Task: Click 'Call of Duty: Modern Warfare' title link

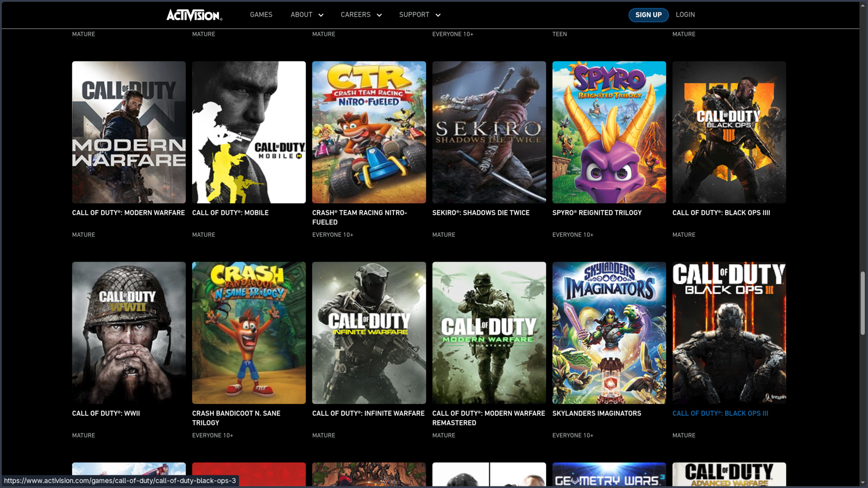Action: [x=128, y=213]
